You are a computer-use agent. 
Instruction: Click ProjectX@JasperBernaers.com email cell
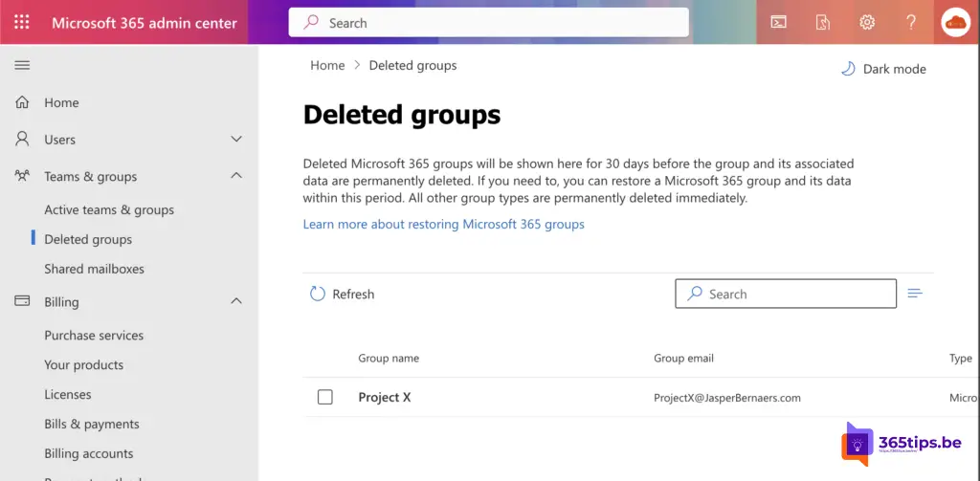pyautogui.click(x=727, y=397)
